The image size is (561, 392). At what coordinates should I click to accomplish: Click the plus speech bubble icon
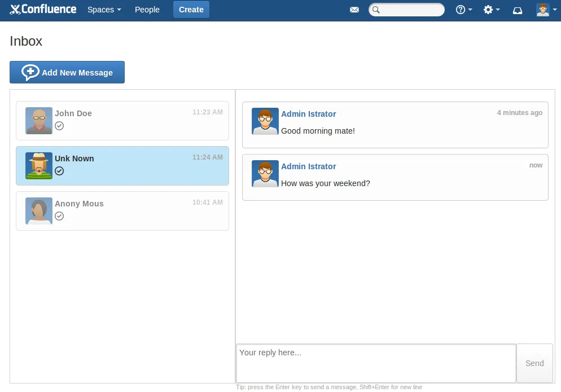(30, 73)
